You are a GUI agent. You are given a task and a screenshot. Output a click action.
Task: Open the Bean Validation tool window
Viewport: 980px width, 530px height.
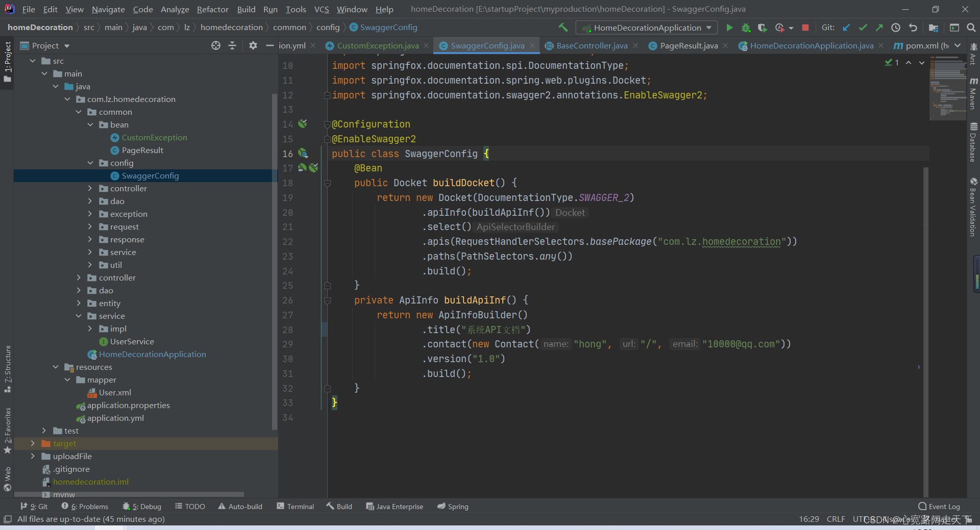tap(973, 207)
